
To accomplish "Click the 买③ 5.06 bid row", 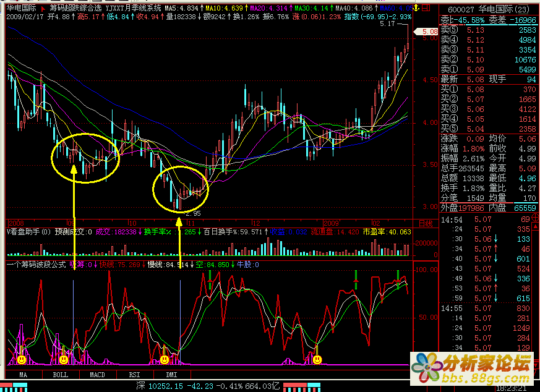I will tap(489, 109).
